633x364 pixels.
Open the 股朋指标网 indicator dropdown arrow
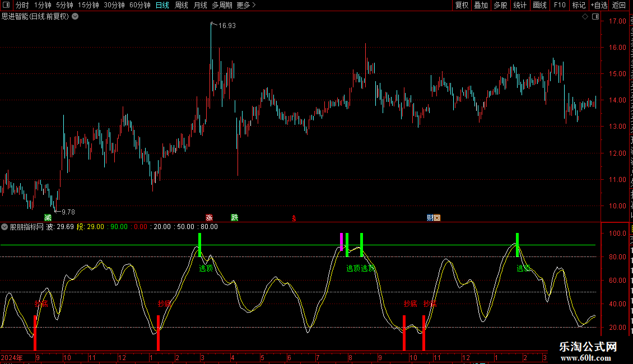[4, 227]
